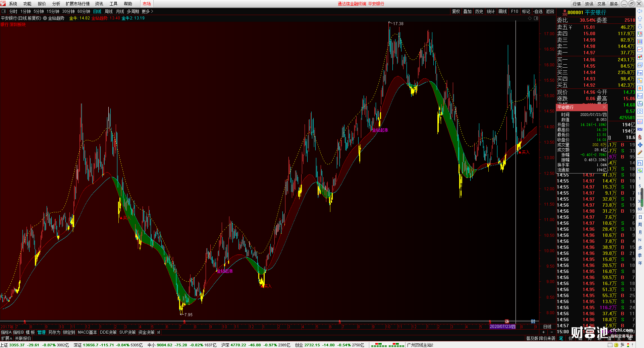Click the circle icon in right sidebar
Image resolution: width=644 pixels, height=348 pixels.
click(640, 111)
